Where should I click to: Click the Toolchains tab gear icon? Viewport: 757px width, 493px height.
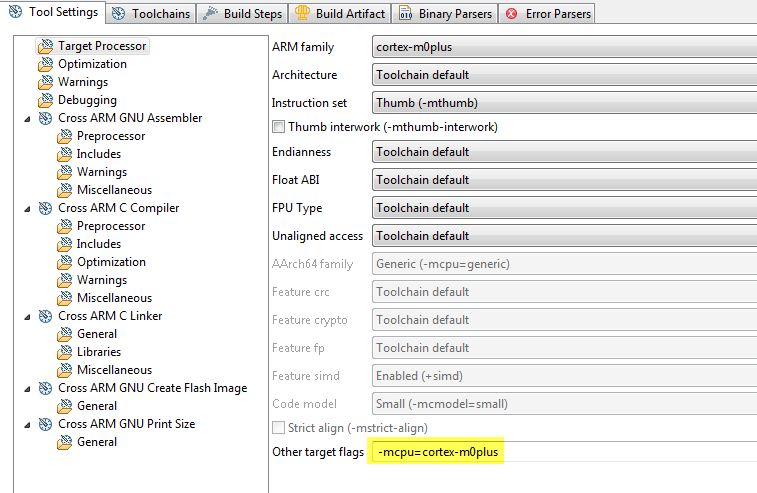click(118, 14)
